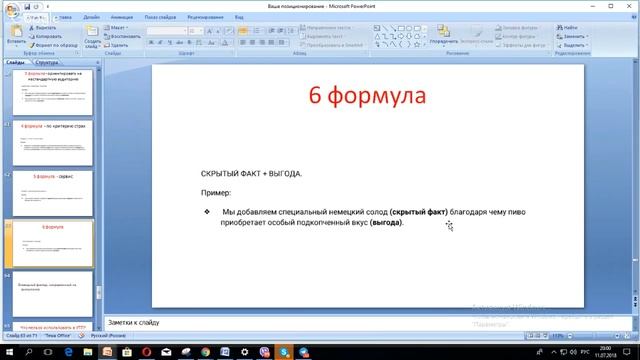Align paragraph text to the right
This screenshot has height=360, width=640.
coord(262,42)
